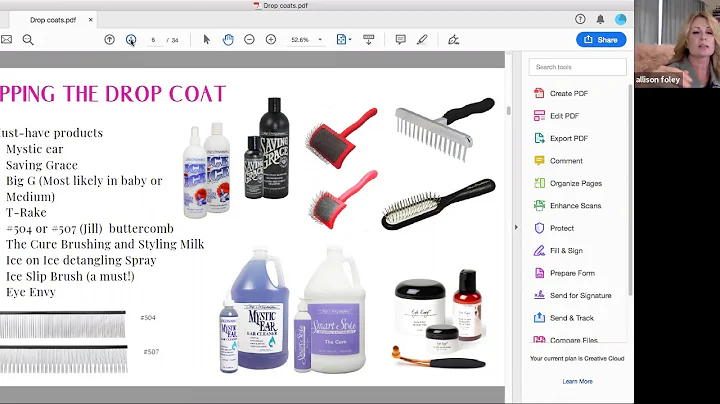Click the Search tools field
Viewport: 720px width, 404px height.
click(x=577, y=67)
